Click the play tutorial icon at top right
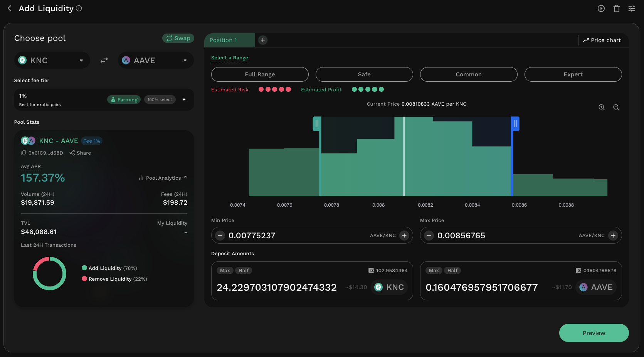 [601, 8]
